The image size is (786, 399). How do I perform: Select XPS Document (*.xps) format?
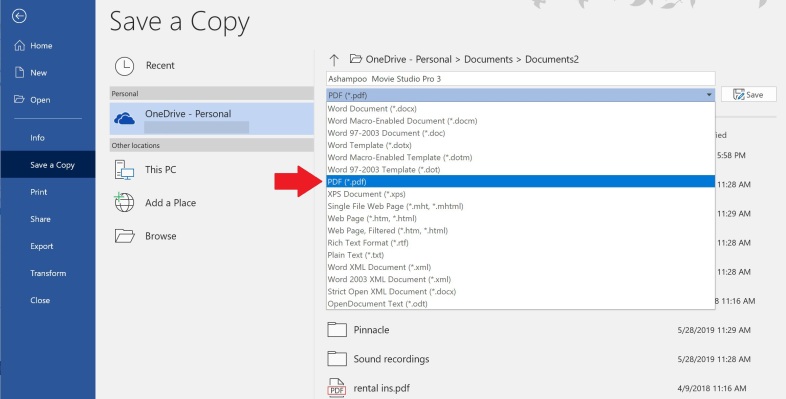pyautogui.click(x=520, y=194)
